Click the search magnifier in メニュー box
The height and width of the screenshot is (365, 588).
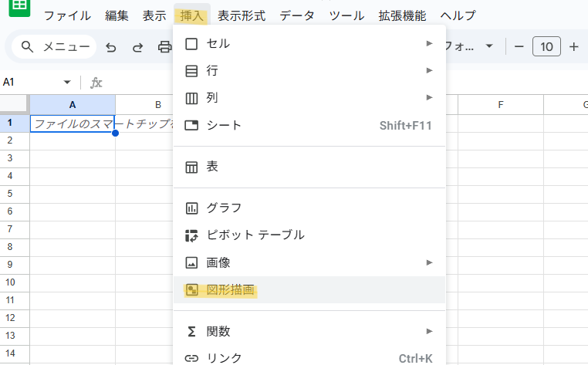27,47
